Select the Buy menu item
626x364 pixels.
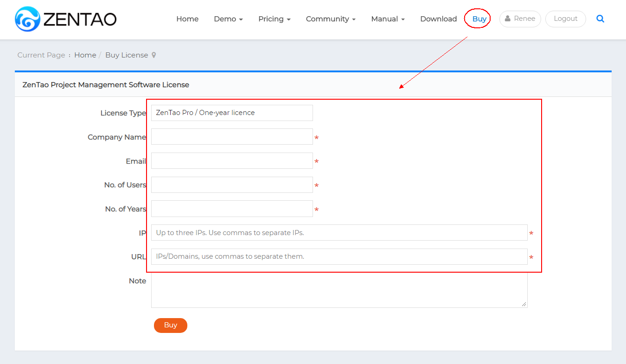click(x=479, y=19)
